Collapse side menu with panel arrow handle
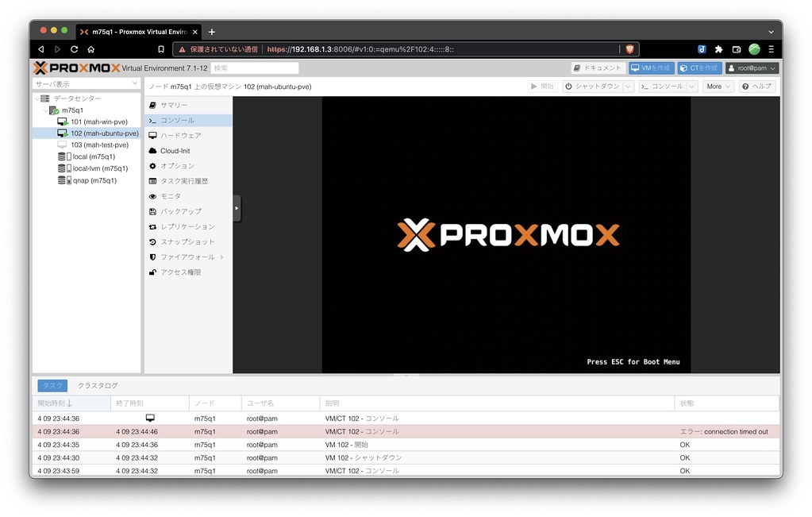Screen dimensions: 812x517 coord(237,208)
